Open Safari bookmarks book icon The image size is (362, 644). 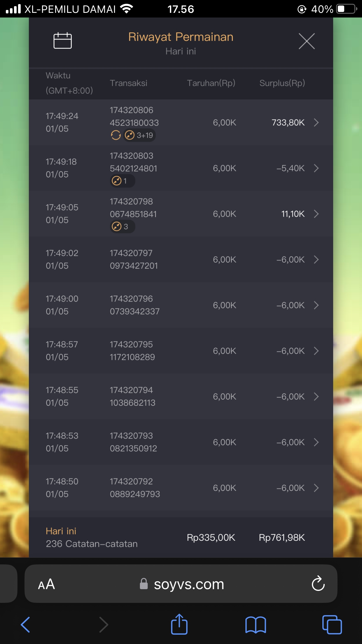[256, 625]
